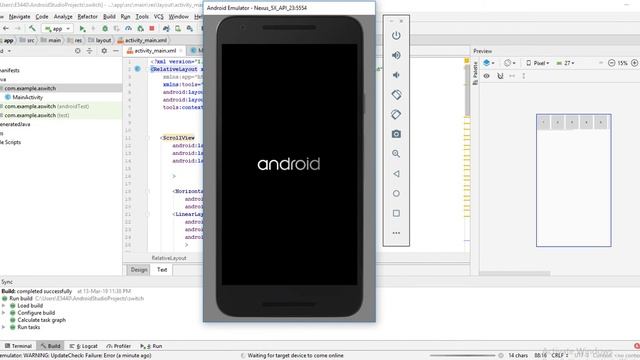Rotate emulator left using first rotate icon
Screen dimensions: 640x360
pos(396,95)
